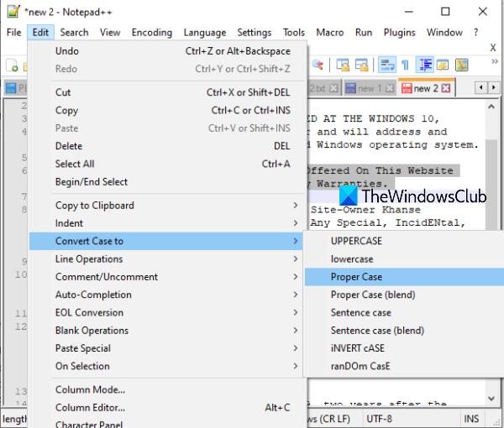Viewport: 504px width, 428px height.
Task: Toggle Synchronize Horizontal Scrolling icon
Action: (361, 65)
